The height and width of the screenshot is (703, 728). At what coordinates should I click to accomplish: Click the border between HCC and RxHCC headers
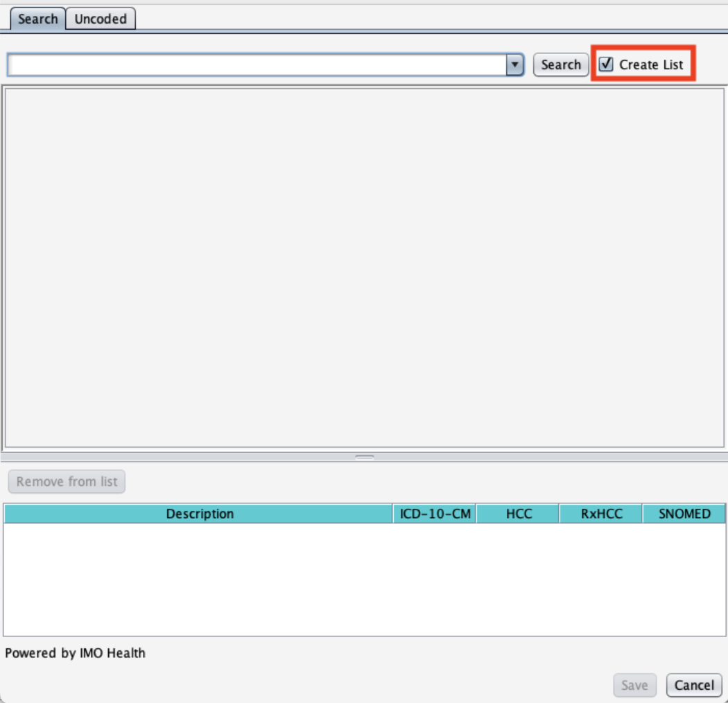tap(560, 514)
